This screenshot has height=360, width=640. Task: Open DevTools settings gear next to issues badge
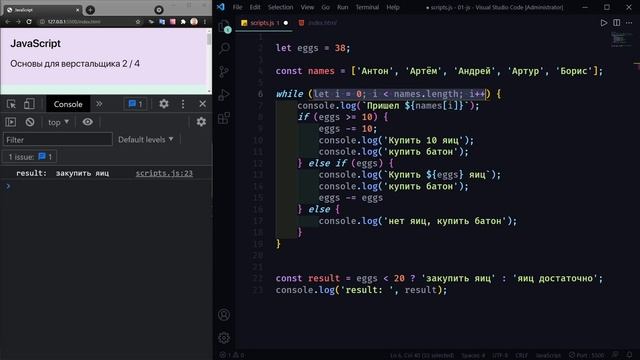(x=164, y=104)
